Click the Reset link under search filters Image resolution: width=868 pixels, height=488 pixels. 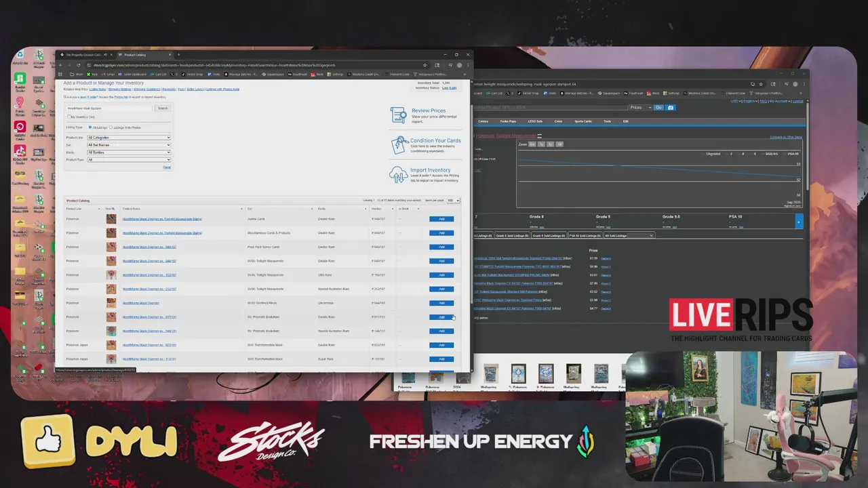coord(167,167)
